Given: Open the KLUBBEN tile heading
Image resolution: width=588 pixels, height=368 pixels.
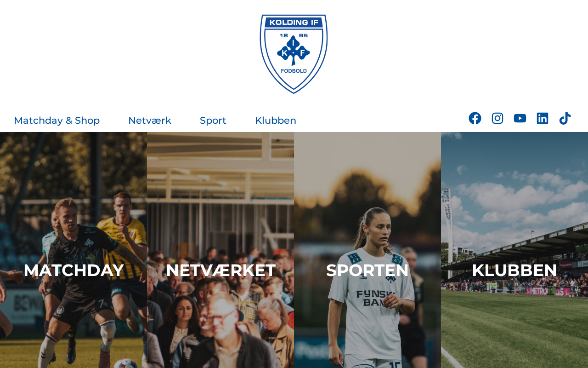Looking at the screenshot, I should 514,270.
